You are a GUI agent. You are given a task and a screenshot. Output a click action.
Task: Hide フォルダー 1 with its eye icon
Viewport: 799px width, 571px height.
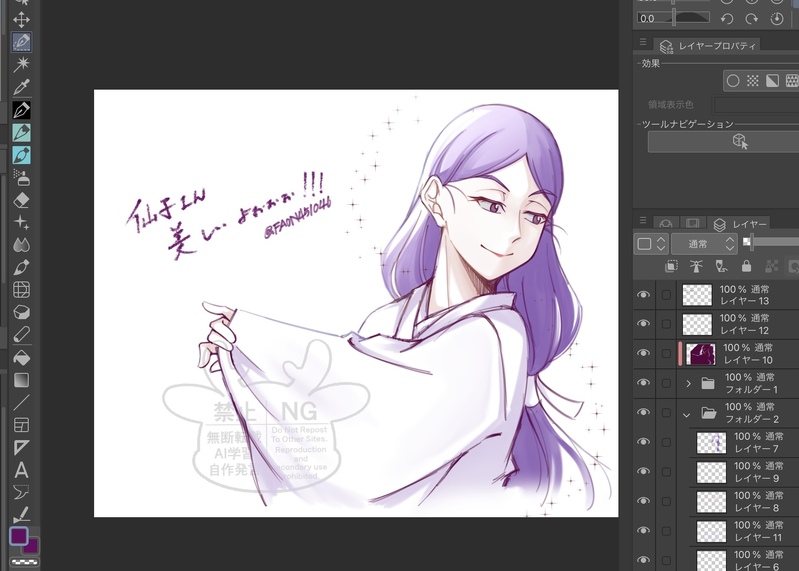(x=644, y=383)
